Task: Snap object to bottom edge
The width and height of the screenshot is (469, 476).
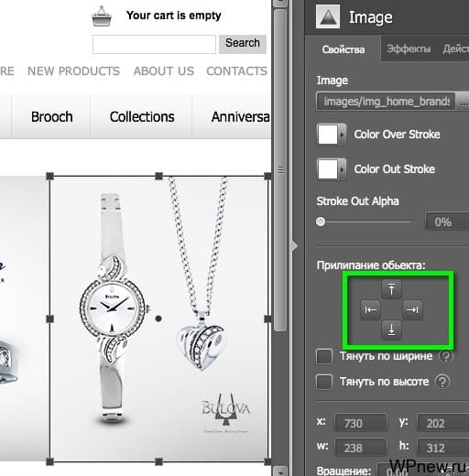Action: click(x=391, y=330)
